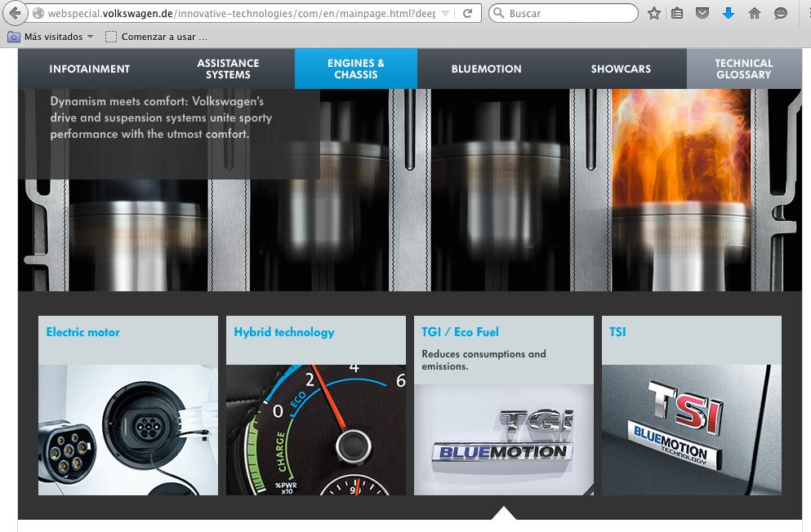Open the Electric motor heading link

pyautogui.click(x=82, y=332)
